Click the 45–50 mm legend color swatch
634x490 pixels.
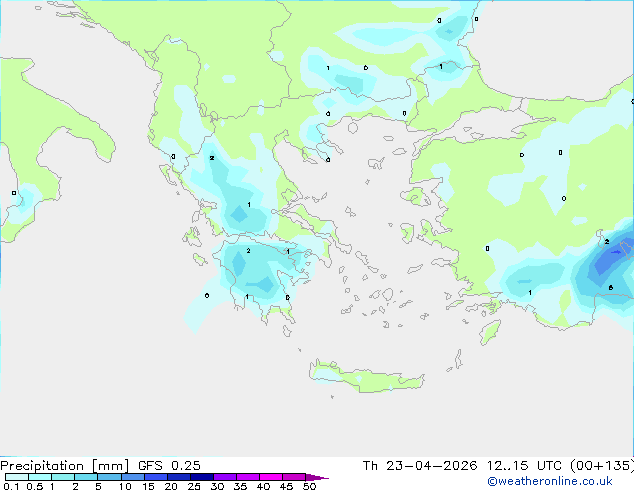[x=294, y=477]
